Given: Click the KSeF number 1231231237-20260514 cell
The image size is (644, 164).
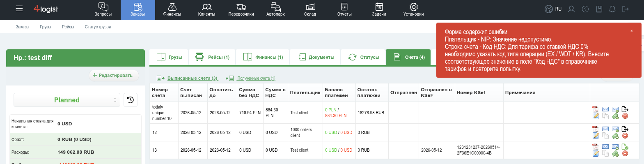Looking at the screenshot, I should (x=479, y=150).
